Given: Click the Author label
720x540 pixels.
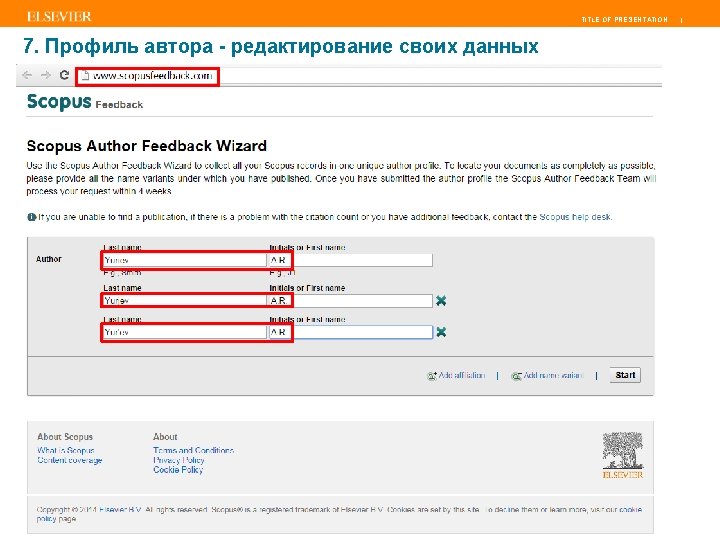Looking at the screenshot, I should [x=49, y=259].
